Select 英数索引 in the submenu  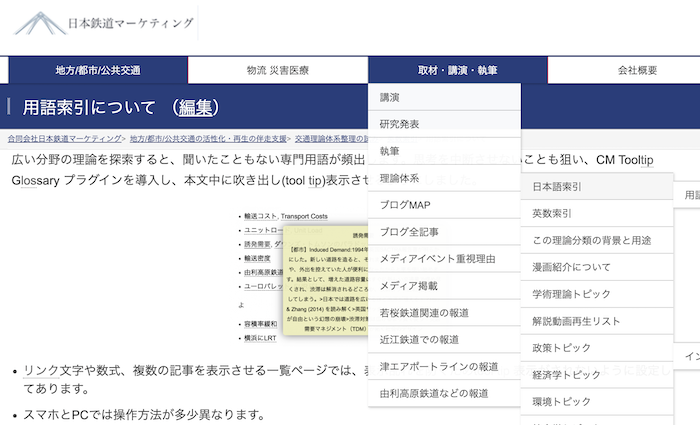coord(597,213)
